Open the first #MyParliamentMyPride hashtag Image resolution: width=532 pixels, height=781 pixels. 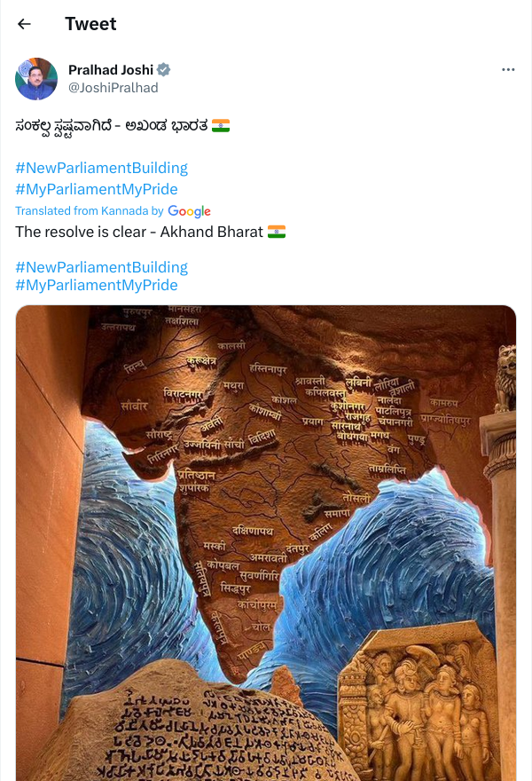[97, 189]
